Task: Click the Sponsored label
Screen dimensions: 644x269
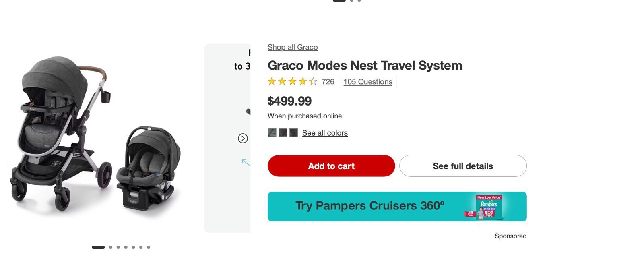Action: pyautogui.click(x=510, y=236)
